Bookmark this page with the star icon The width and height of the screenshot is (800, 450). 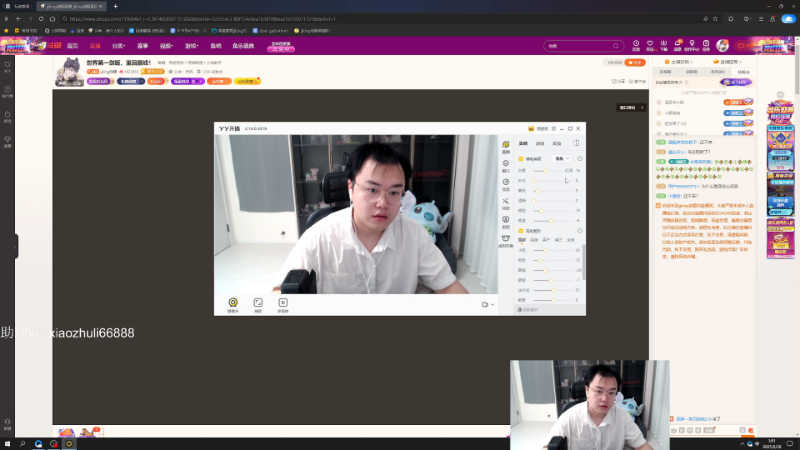pos(715,19)
